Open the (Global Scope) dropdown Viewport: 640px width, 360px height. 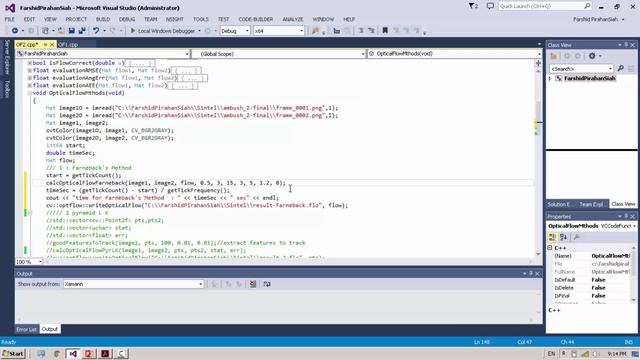[x=278, y=53]
